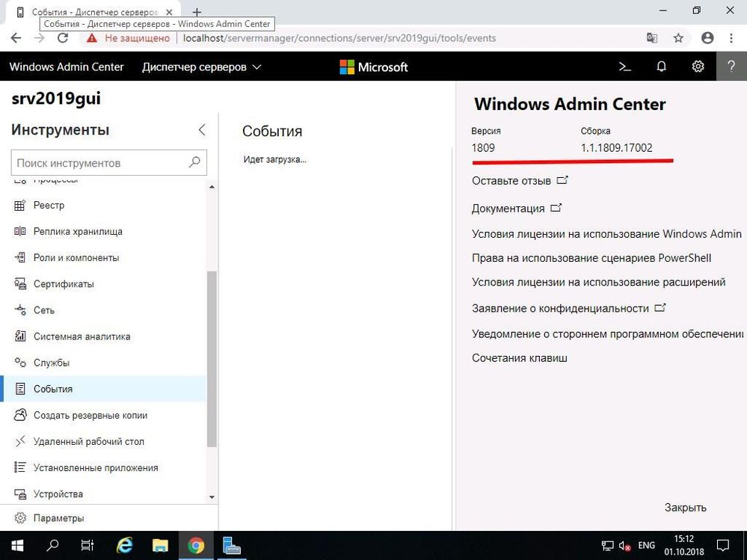Screen dimensions: 747x560
Task: Click the Backup (Создать резервные копии) cloud icon
Action: 20,415
